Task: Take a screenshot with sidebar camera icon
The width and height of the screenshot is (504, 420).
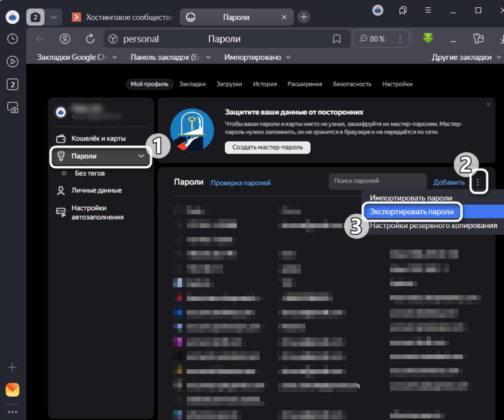Action: [x=13, y=108]
